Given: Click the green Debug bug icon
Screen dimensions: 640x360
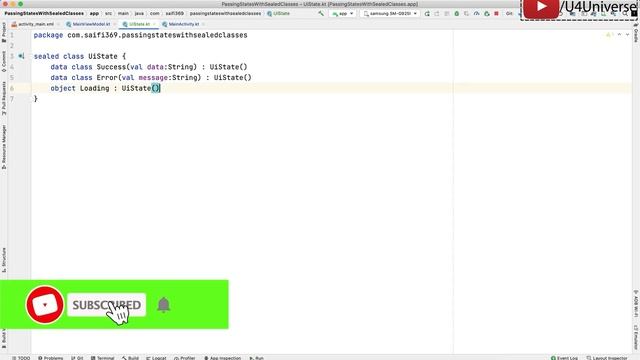Looking at the screenshot, I should tap(457, 13).
